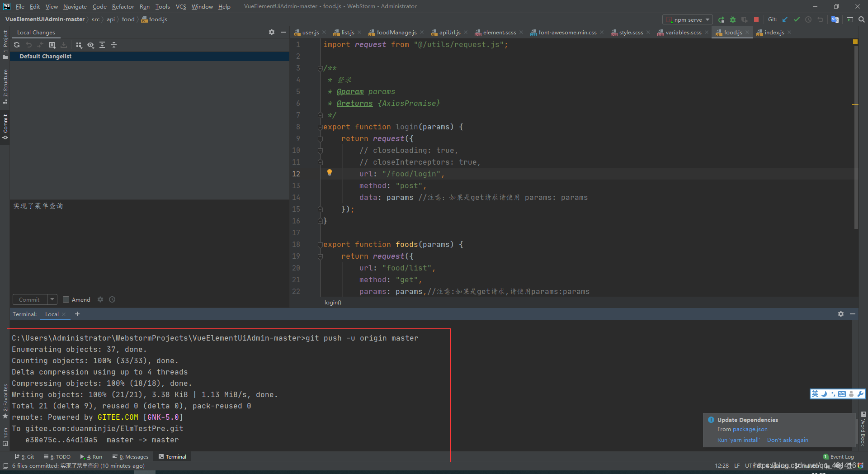The image size is (868, 474).
Task: Open the Translate plugin icon
Action: pos(835,19)
